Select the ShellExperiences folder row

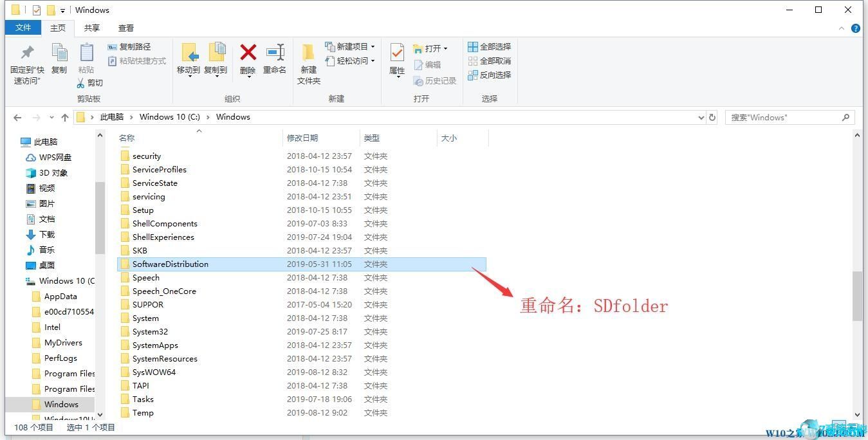[302, 237]
